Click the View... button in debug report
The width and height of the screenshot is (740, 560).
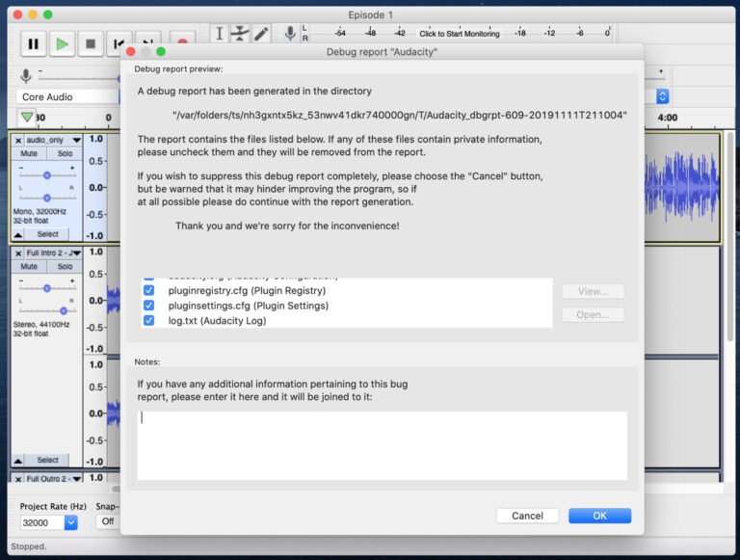(x=593, y=291)
